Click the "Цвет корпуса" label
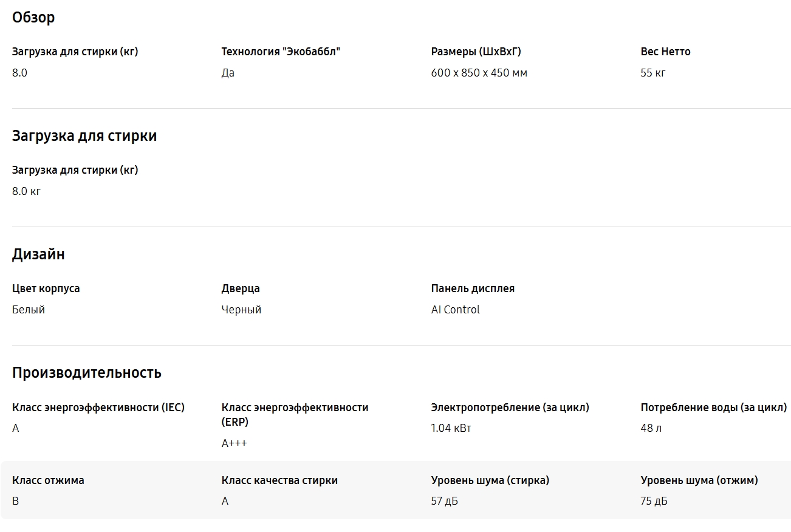The height and width of the screenshot is (532, 791). click(x=46, y=288)
